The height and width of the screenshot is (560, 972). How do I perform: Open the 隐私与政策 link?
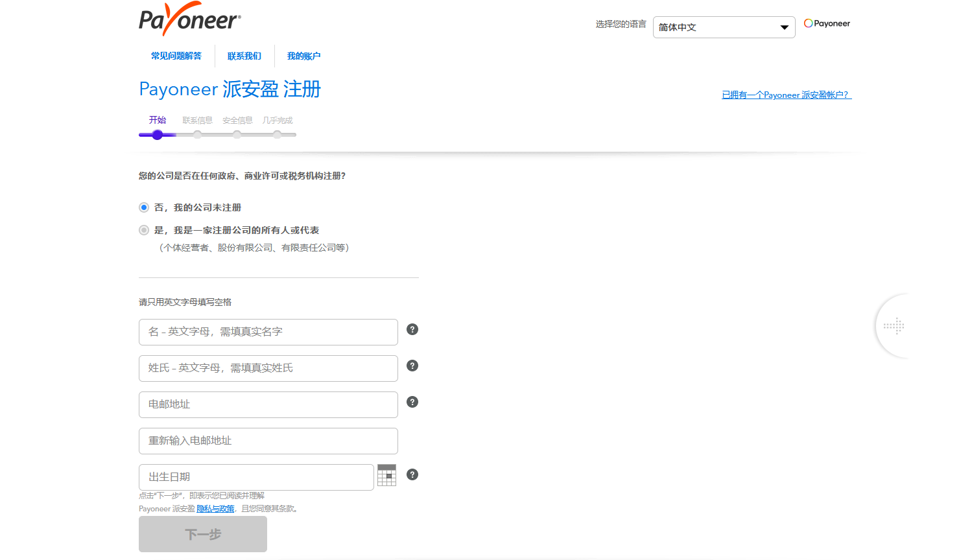click(215, 509)
